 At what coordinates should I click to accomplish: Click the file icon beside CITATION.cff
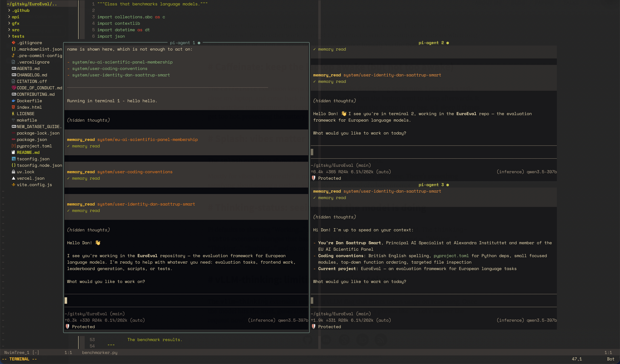13,81
